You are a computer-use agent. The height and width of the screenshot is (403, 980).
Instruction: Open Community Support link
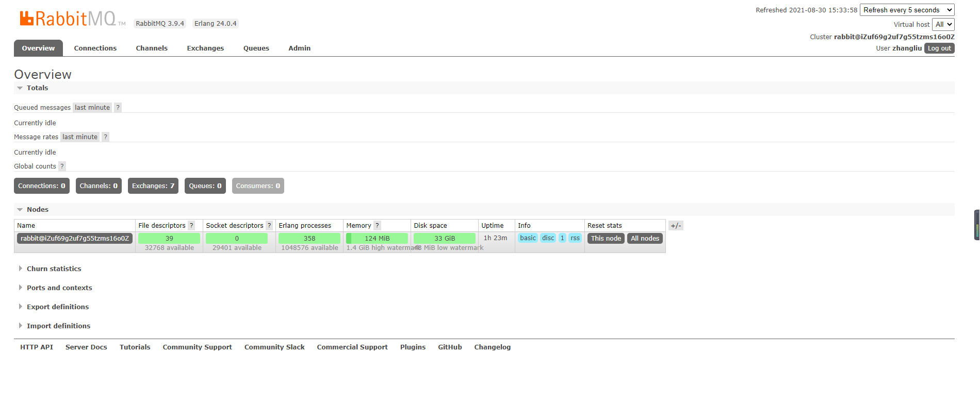point(198,347)
